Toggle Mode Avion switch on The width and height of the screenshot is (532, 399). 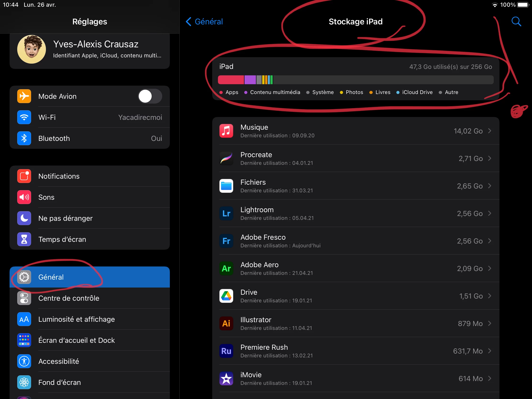[x=150, y=96]
